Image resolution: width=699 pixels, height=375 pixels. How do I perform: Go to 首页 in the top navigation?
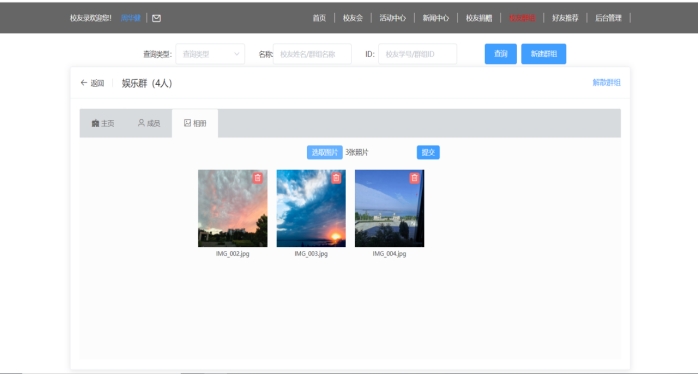(x=319, y=18)
